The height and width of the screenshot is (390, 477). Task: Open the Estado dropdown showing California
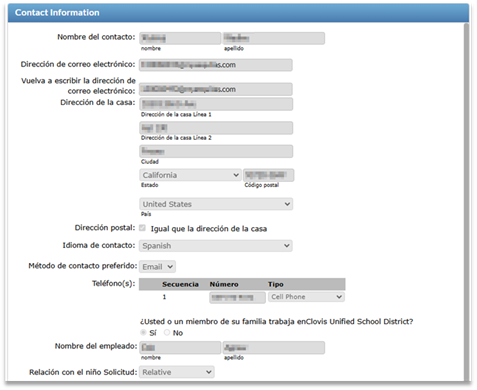pyautogui.click(x=190, y=175)
